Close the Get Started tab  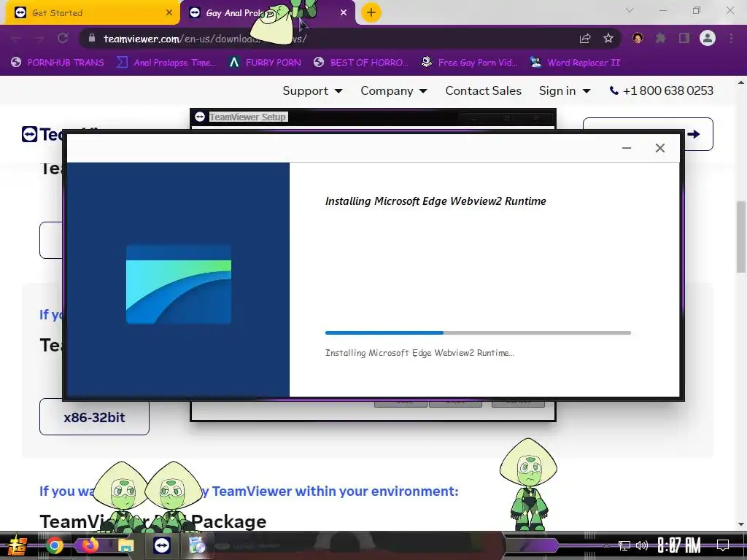pyautogui.click(x=169, y=13)
